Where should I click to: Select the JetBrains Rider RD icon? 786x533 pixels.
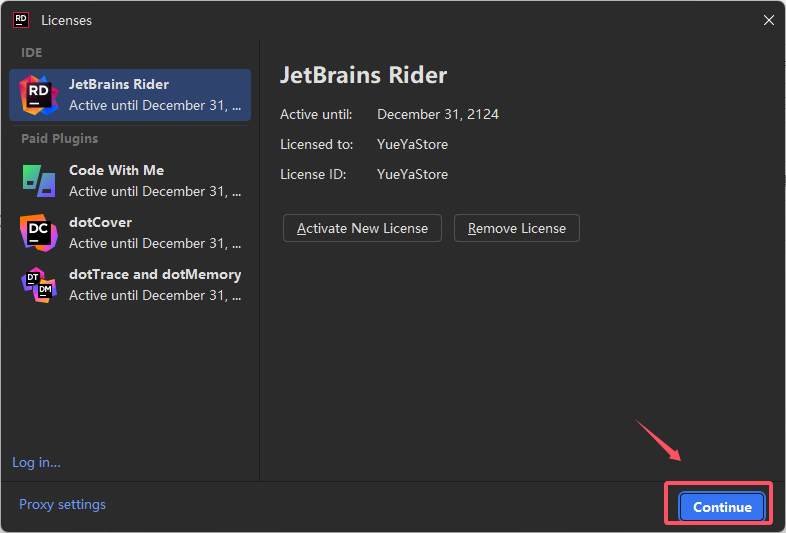(x=39, y=95)
